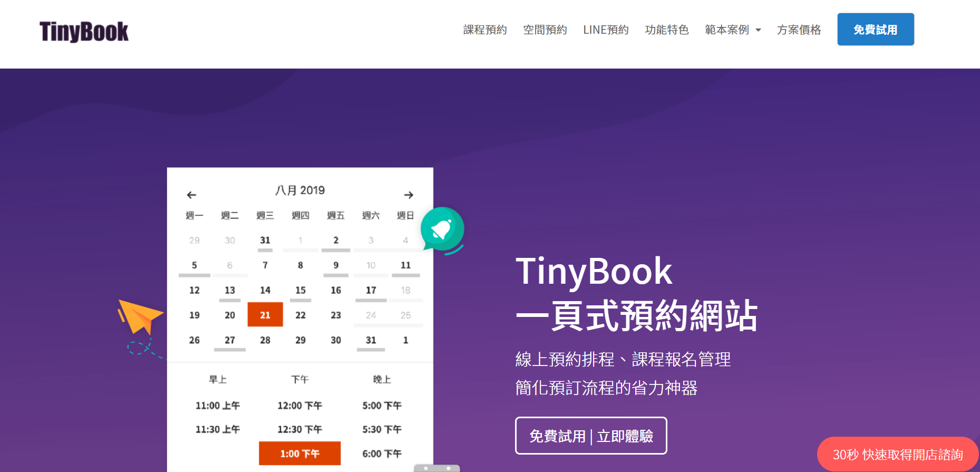
Task: Select time slot 6:00 下午
Action: [382, 454]
